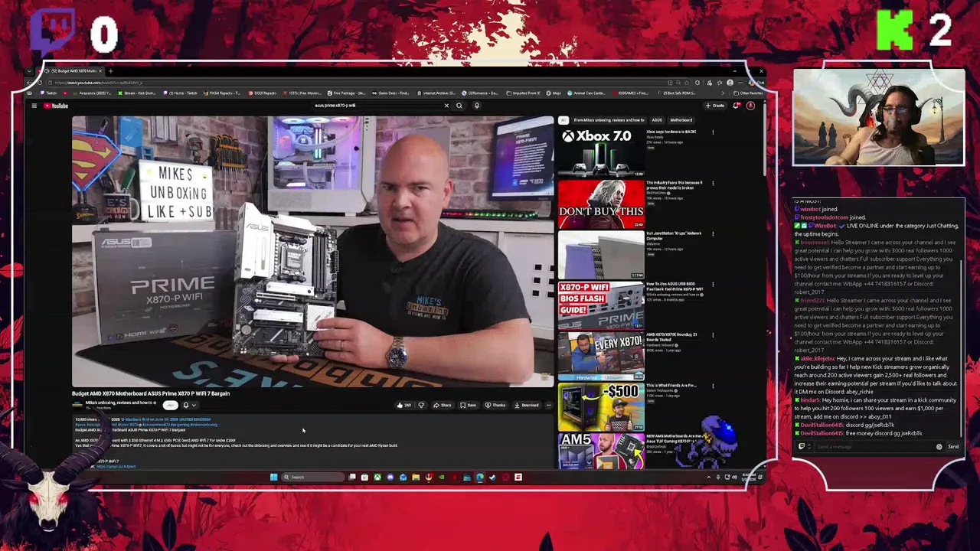Open options menu for How To Use ASUS video
Screen dimensions: 980x551
[x=713, y=285]
